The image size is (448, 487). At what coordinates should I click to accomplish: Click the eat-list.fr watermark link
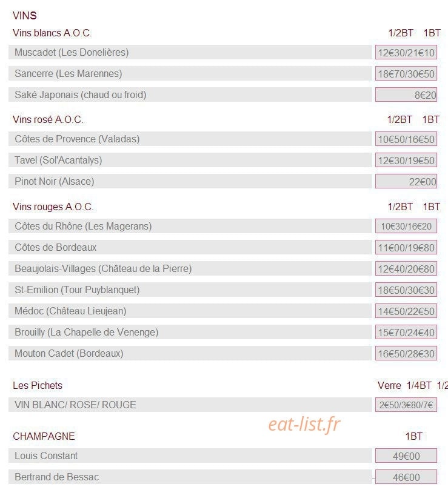pyautogui.click(x=304, y=424)
